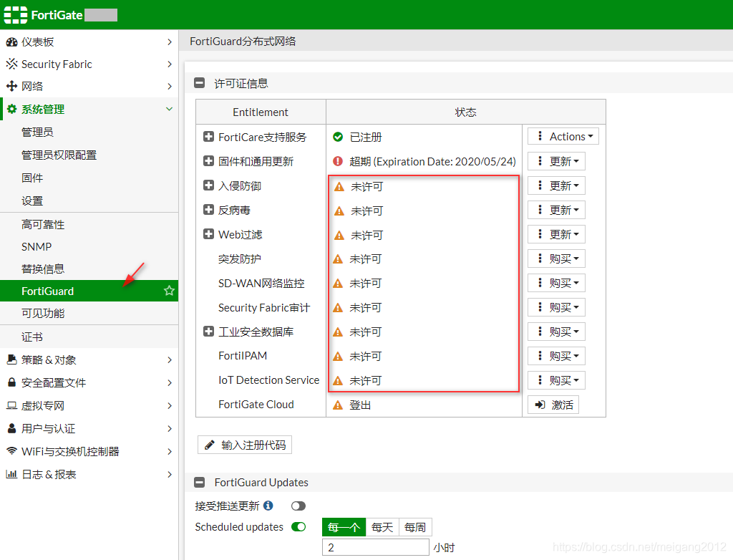Open the 购买 dropdown for 工业安全数据库
Image resolution: width=733 pixels, height=560 pixels.
(x=556, y=332)
